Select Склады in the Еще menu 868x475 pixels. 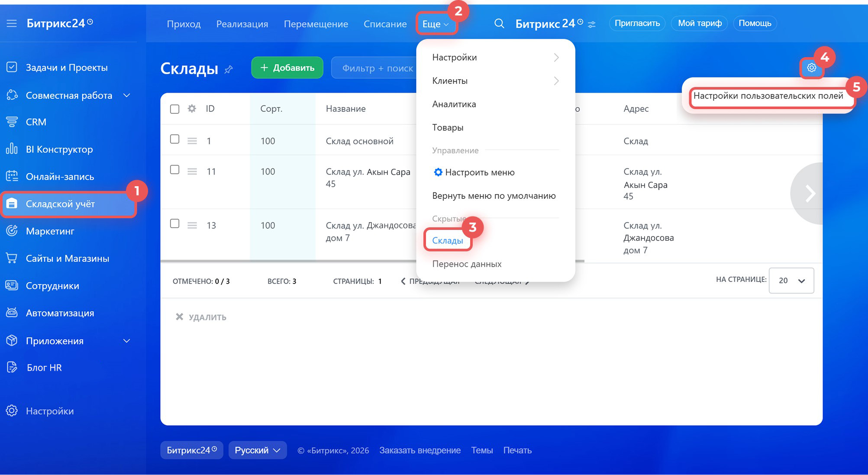(448, 240)
